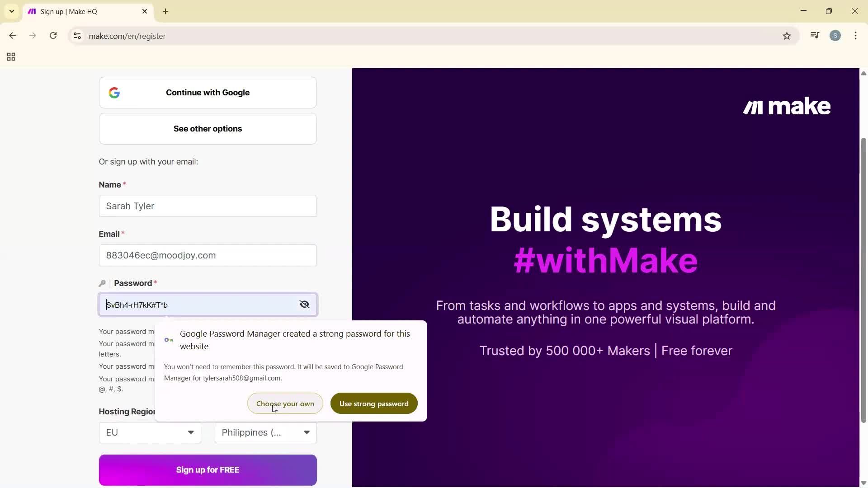This screenshot has width=868, height=488.
Task: Open the EU hosting region dropdown
Action: [x=150, y=432]
